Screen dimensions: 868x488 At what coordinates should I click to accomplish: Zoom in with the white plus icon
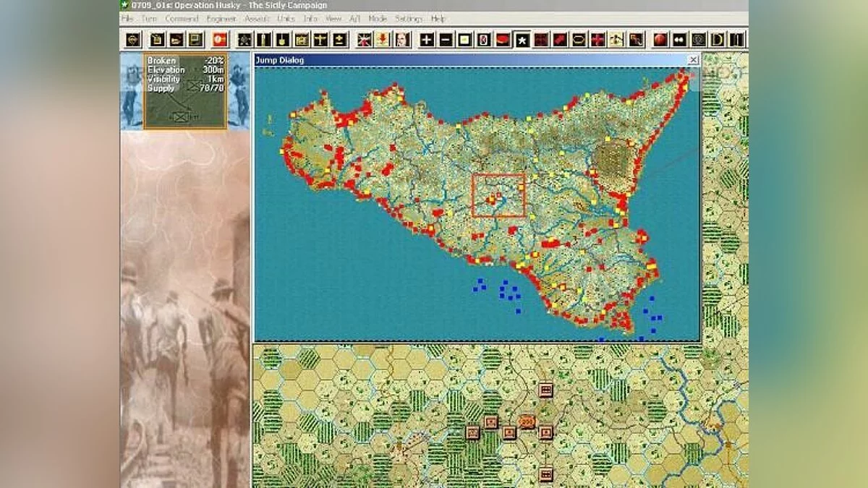tap(427, 39)
